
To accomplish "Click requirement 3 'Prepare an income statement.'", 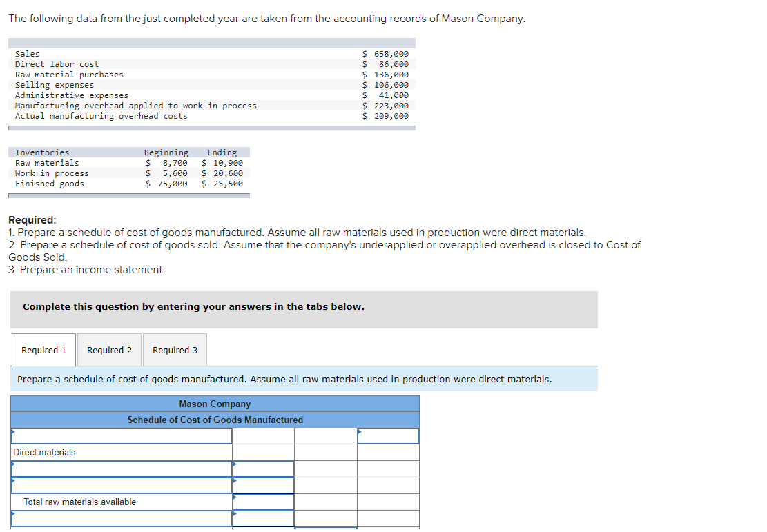I will [86, 270].
